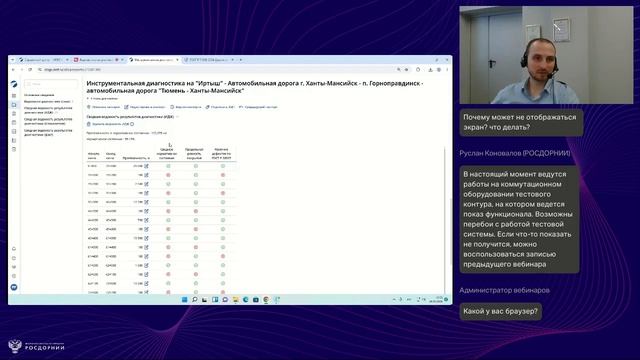Image resolution: width=640 pixels, height=360 pixels.
Task: Reload the page with the browser refresh icon
Action: click(x=30, y=70)
